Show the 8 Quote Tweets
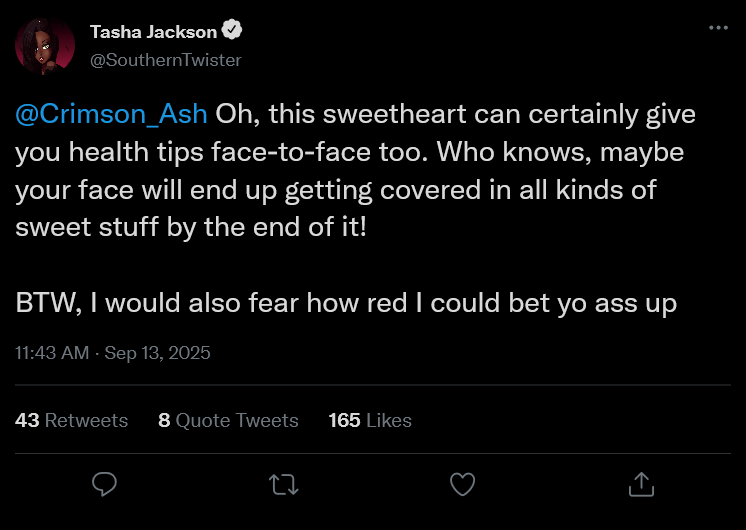 228,421
